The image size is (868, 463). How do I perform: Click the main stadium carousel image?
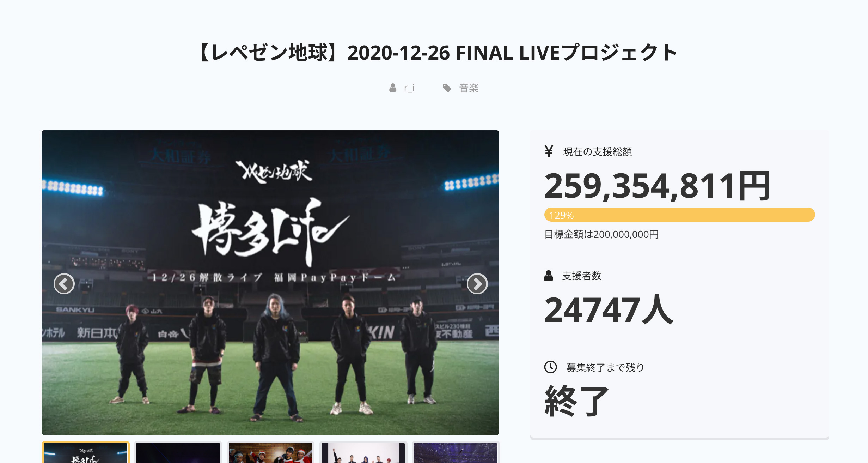pyautogui.click(x=270, y=282)
